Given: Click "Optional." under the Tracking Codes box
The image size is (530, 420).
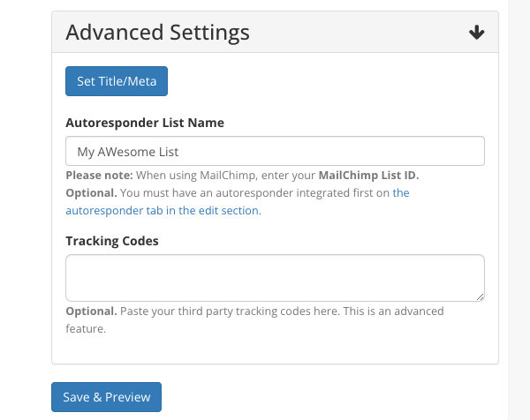Looking at the screenshot, I should click(91, 311).
